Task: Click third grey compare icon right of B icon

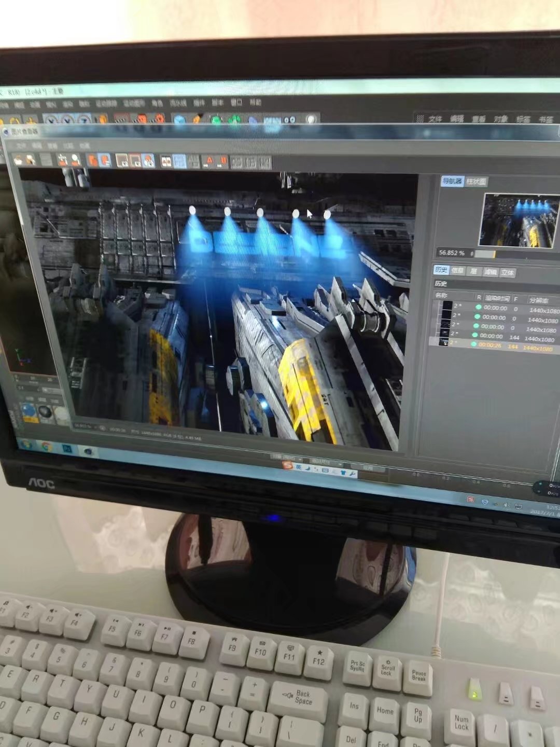Action: click(x=264, y=163)
